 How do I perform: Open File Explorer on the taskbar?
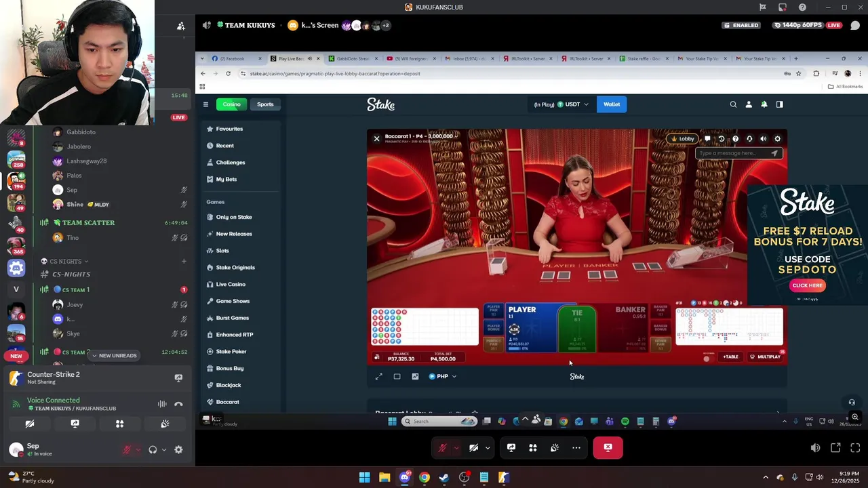(384, 477)
